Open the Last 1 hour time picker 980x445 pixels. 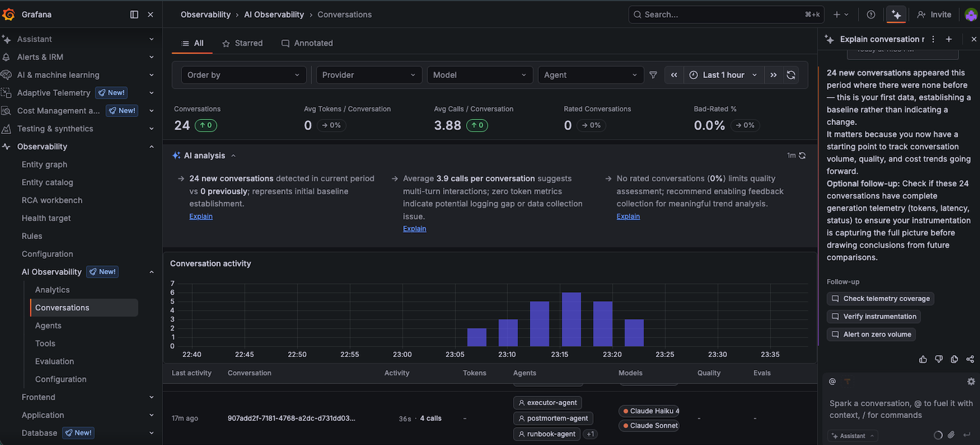pos(723,75)
